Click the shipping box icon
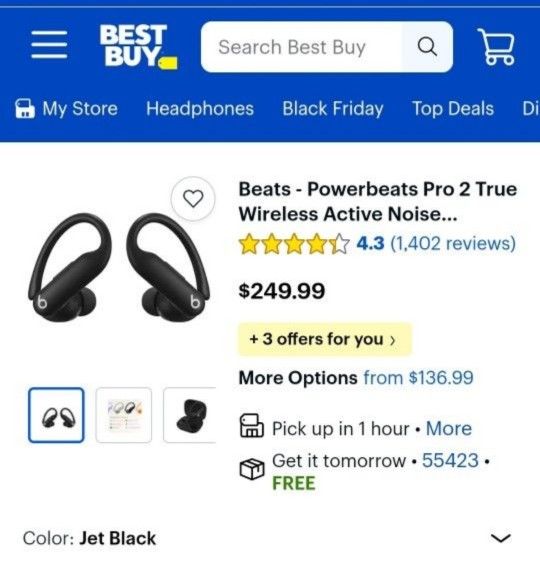540x562 pixels. coord(252,468)
